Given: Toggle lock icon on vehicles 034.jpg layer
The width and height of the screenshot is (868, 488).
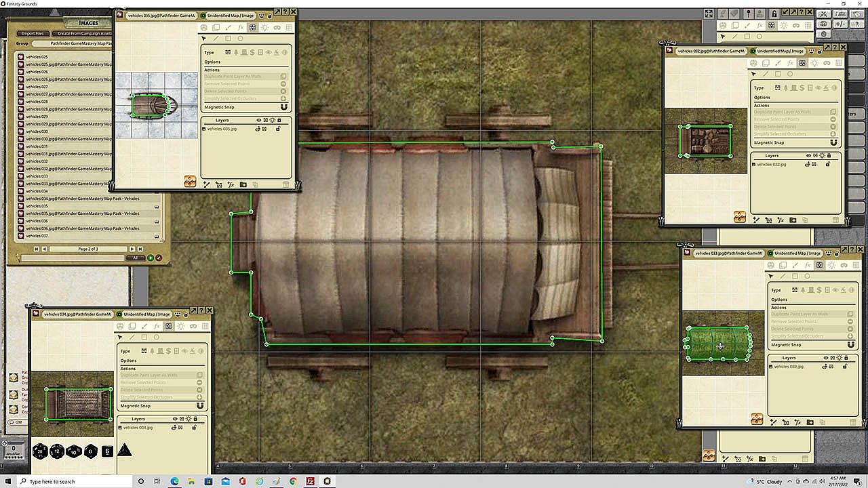Looking at the screenshot, I should (195, 428).
